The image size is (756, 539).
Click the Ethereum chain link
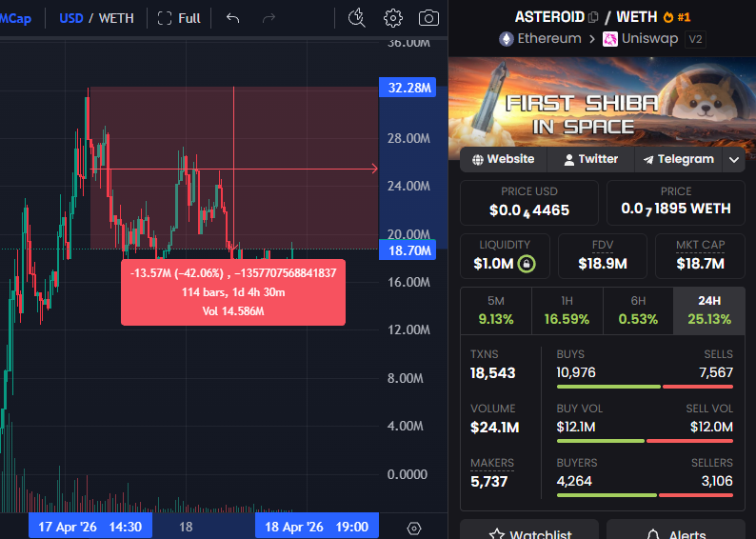540,39
